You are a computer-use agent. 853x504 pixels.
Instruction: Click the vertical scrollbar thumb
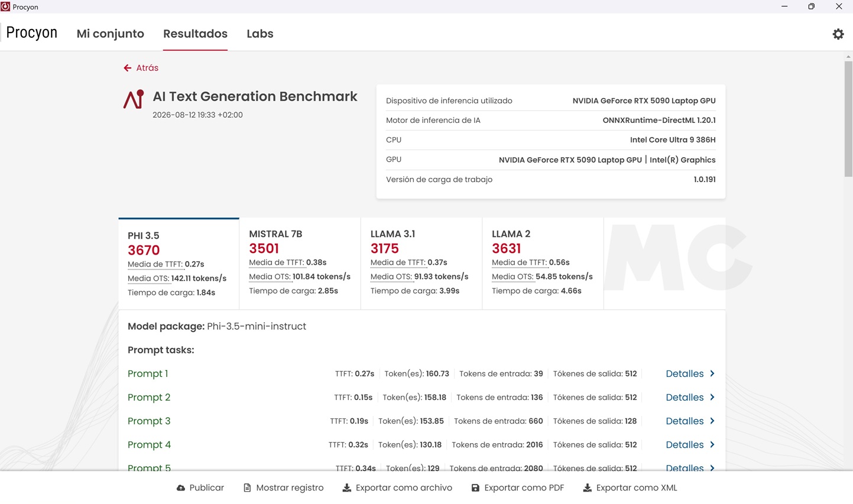click(x=848, y=118)
